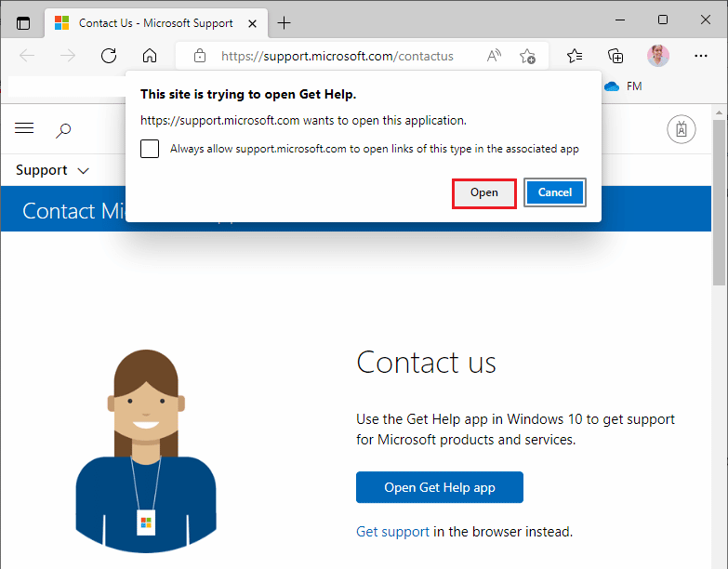Viewport: 728px width, 569px height.
Task: View site information lock icon
Action: tap(200, 56)
